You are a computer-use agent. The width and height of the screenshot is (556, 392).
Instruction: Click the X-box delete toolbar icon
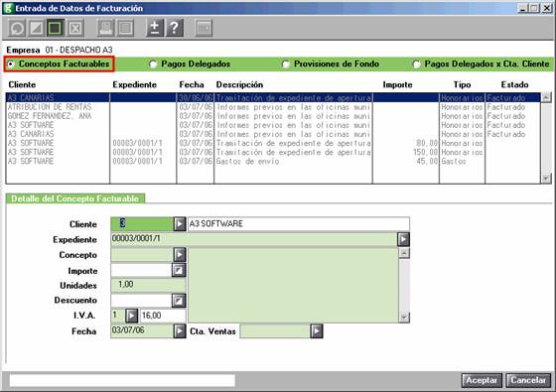coord(75,28)
